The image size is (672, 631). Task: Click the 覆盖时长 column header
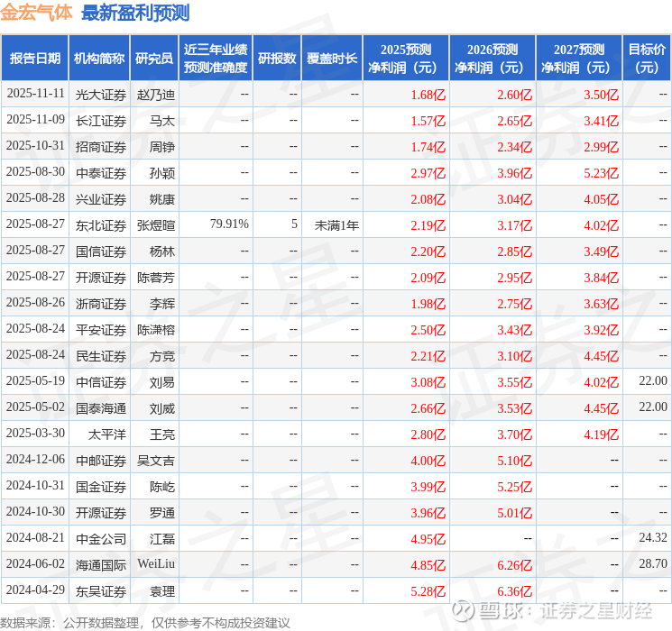(332, 59)
